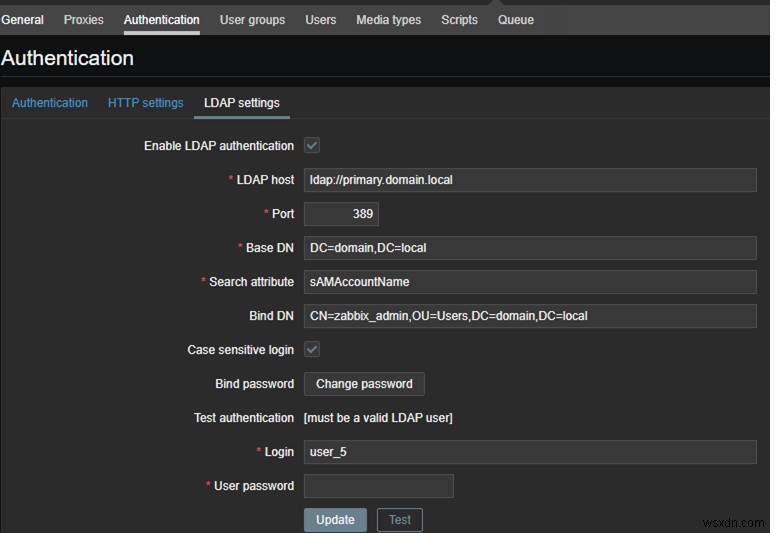Click the User password field
Screen dimensions: 776x533
[x=379, y=486]
